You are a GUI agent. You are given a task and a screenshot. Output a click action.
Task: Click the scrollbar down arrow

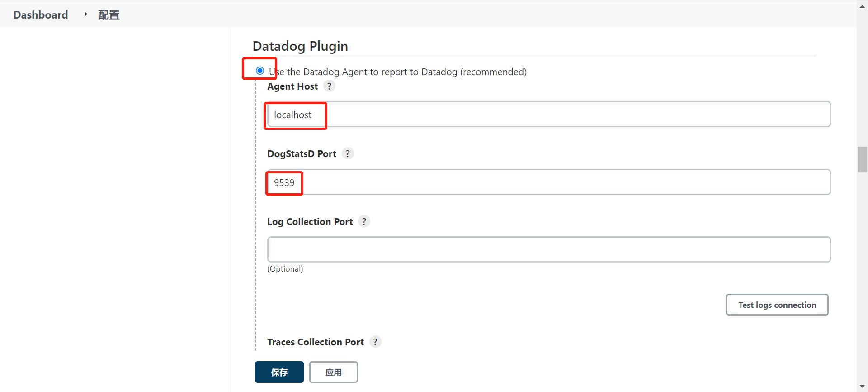862,386
